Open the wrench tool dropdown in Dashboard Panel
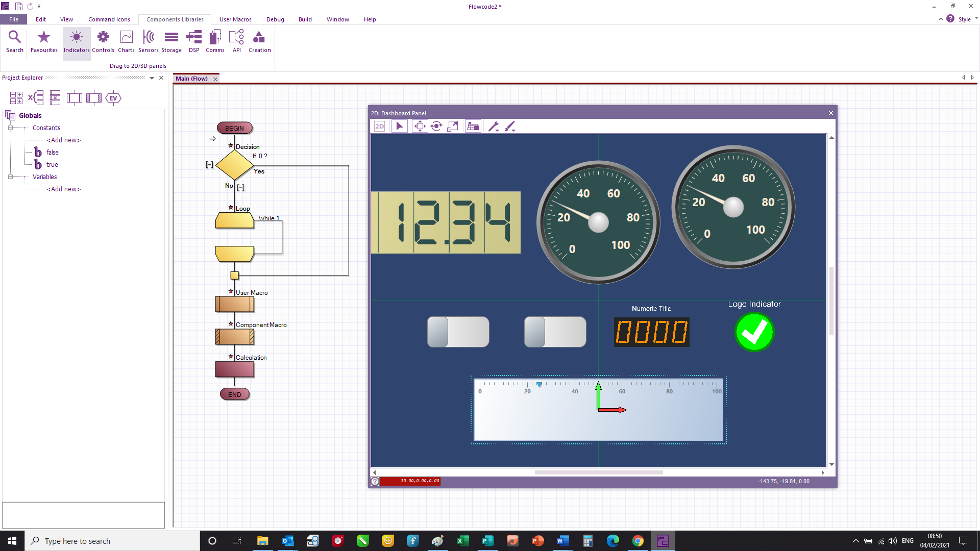The height and width of the screenshot is (551, 980). [494, 127]
